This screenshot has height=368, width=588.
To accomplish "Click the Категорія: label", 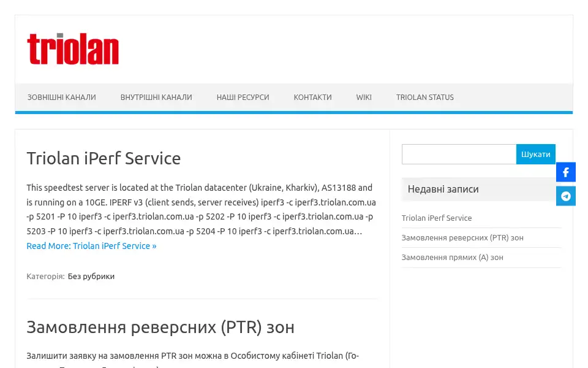I will (x=45, y=277).
